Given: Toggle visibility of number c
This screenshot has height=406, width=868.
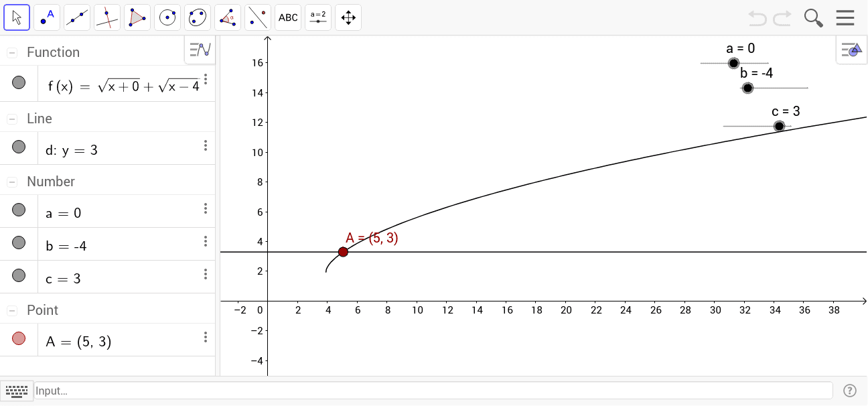Looking at the screenshot, I should [19, 275].
